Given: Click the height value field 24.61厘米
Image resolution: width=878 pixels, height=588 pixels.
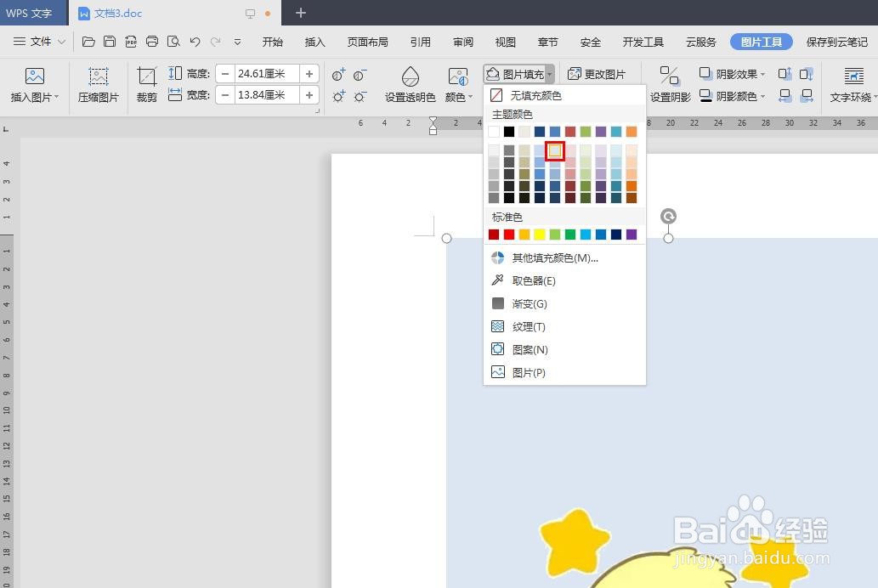Looking at the screenshot, I should [x=267, y=73].
